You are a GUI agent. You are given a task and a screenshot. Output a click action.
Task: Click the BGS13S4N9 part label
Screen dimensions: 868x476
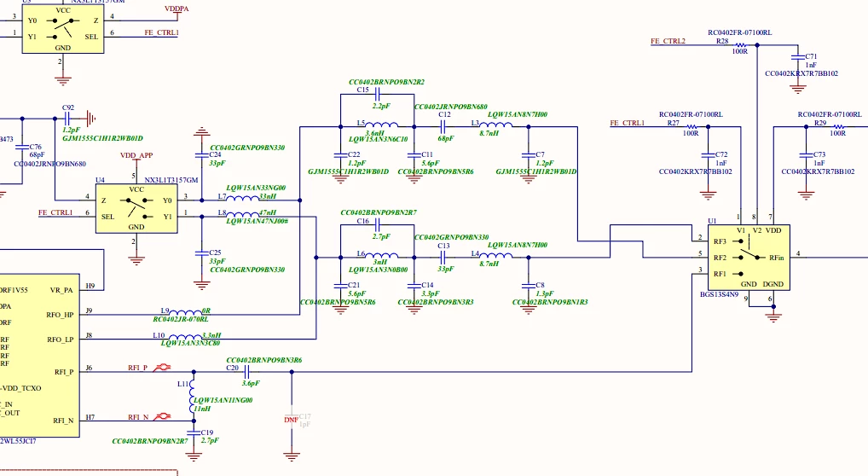click(719, 295)
